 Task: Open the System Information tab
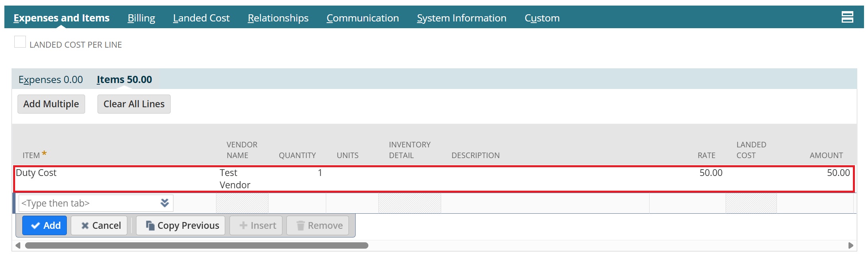[x=461, y=18]
